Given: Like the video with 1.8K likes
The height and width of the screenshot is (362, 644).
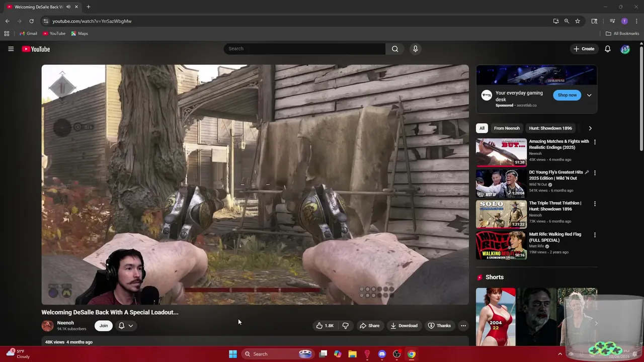Looking at the screenshot, I should (325, 326).
